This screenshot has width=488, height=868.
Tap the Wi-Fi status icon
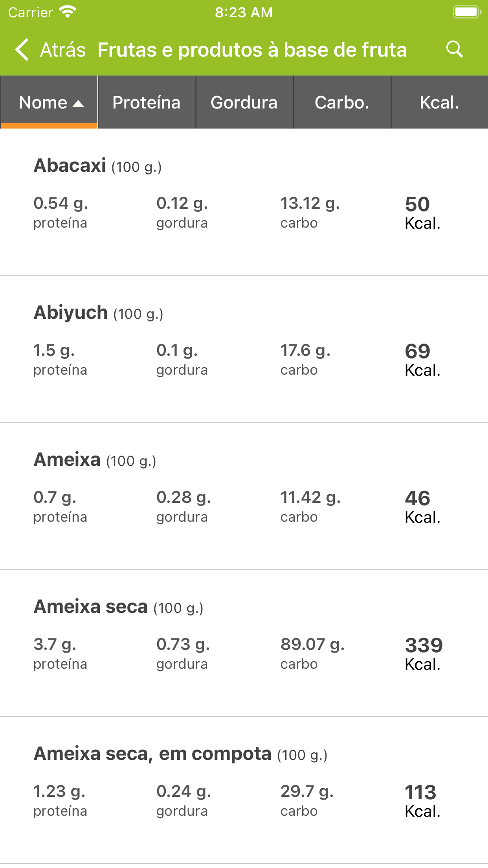pyautogui.click(x=68, y=12)
